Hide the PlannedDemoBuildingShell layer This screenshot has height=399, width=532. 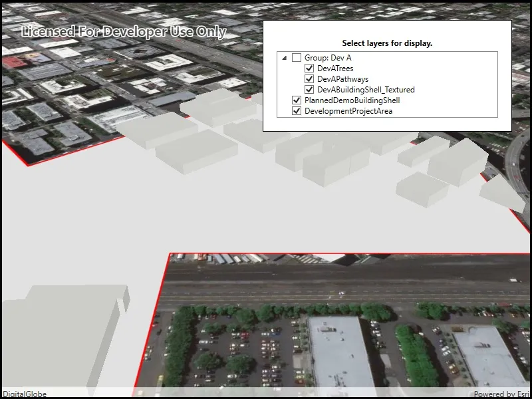tap(297, 100)
